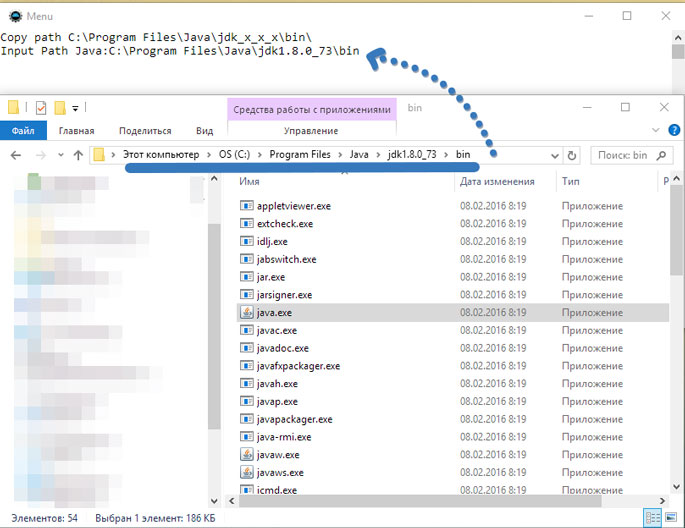Click the jarsigner.exe file icon

(x=246, y=294)
